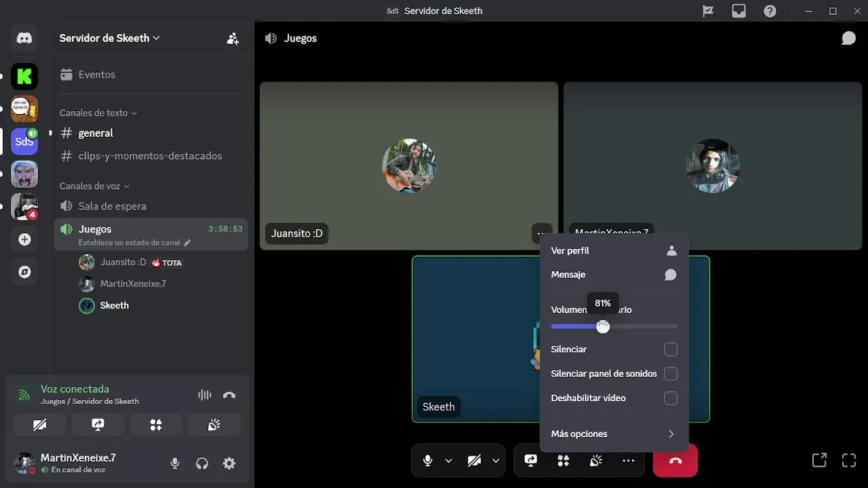Join Sala de espera voice channel

click(151, 206)
